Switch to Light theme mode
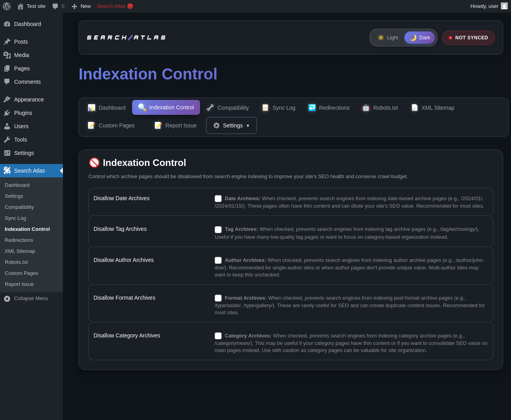The image size is (511, 420). tap(388, 38)
